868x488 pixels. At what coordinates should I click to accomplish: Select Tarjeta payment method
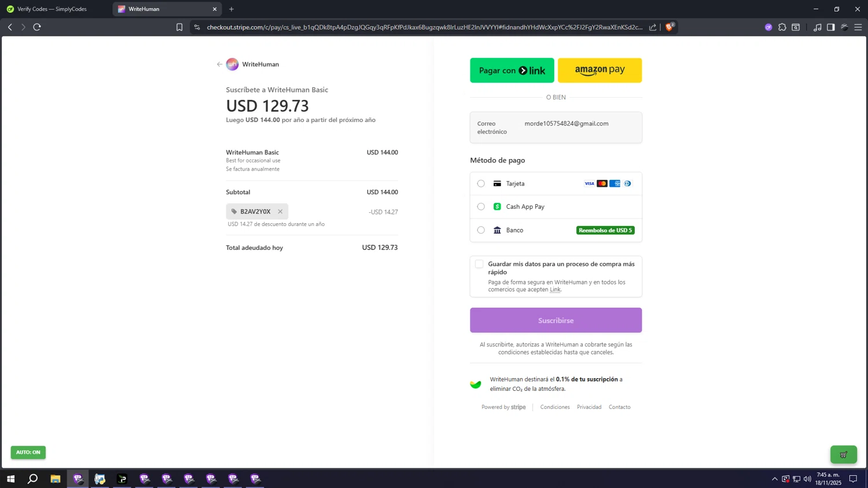point(481,183)
